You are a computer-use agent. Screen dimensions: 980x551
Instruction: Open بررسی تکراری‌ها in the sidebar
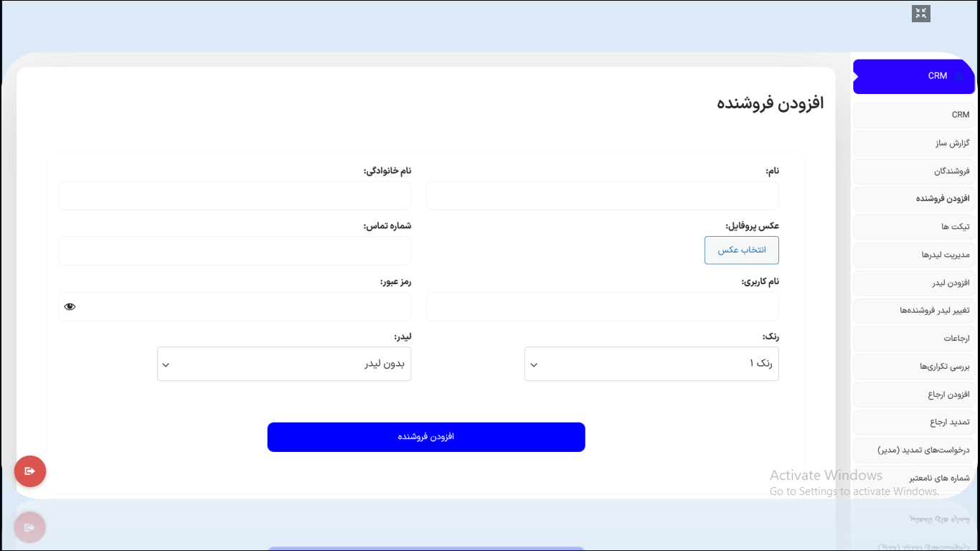coord(913,367)
